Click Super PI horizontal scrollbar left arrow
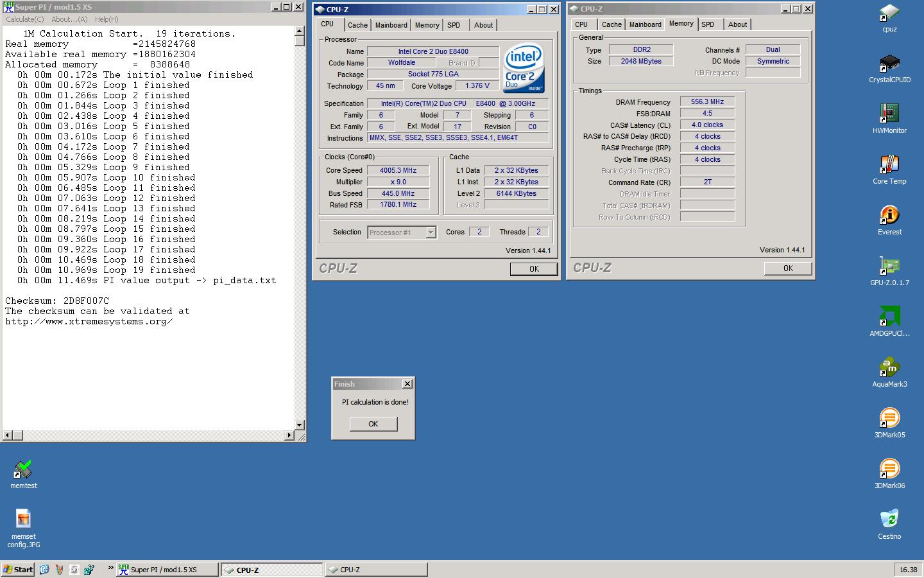 tap(7, 435)
